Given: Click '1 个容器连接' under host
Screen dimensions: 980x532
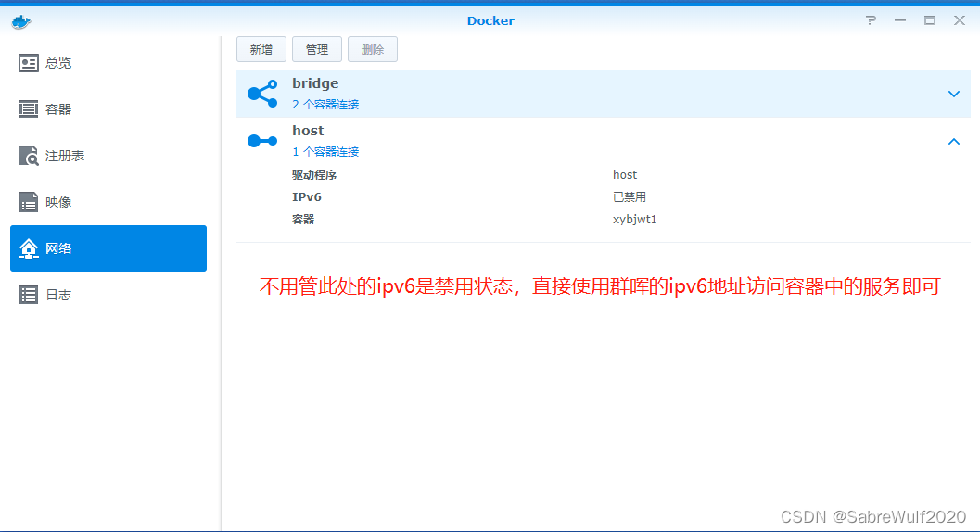Looking at the screenshot, I should point(325,152).
